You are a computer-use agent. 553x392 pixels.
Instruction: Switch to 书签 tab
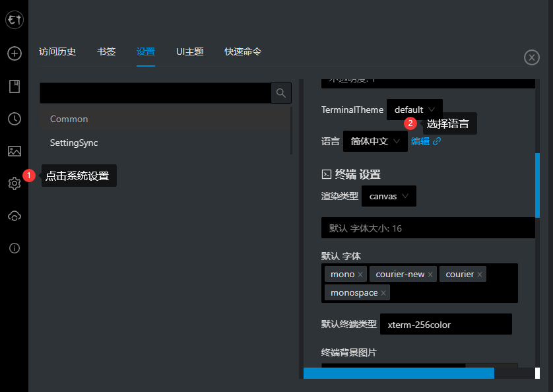(x=106, y=52)
